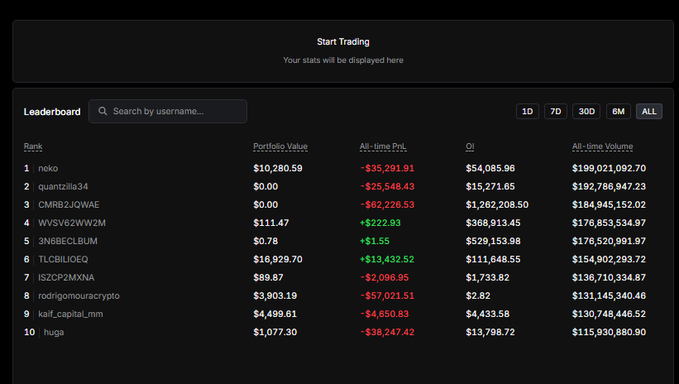Click portfolio value $89.87
This screenshot has height=384, width=679.
(268, 278)
